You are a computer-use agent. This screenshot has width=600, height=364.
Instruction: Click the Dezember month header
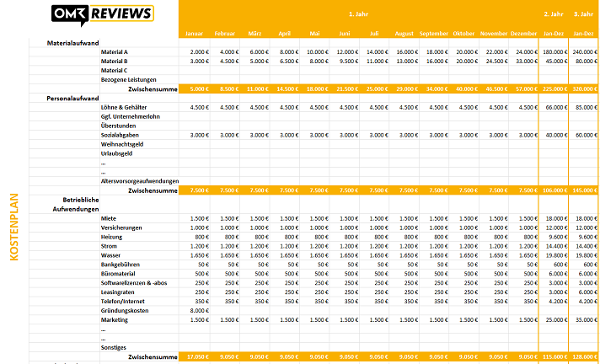[x=523, y=34]
